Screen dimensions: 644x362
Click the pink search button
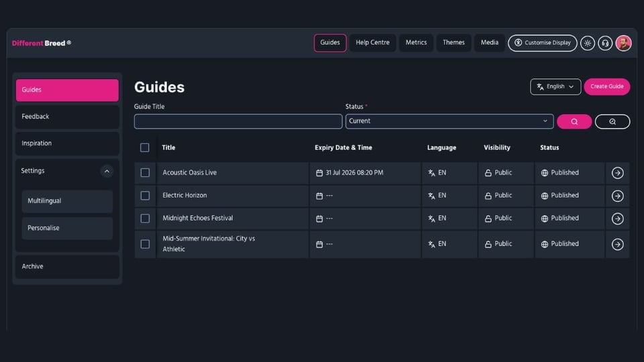574,121
